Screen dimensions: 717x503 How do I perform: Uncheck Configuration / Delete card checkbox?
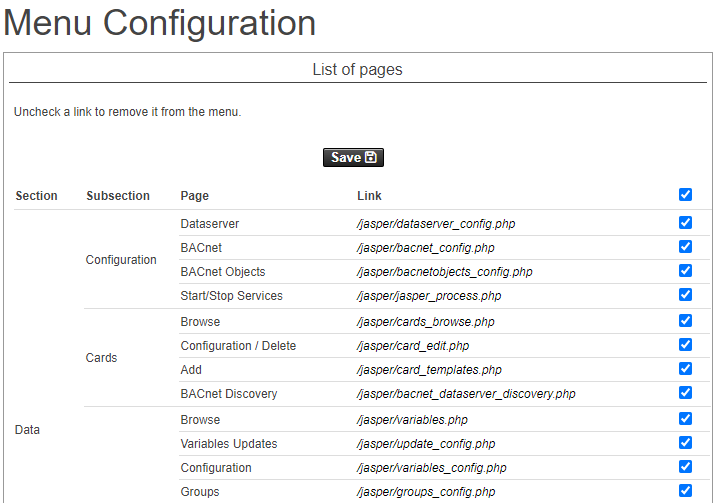point(685,345)
